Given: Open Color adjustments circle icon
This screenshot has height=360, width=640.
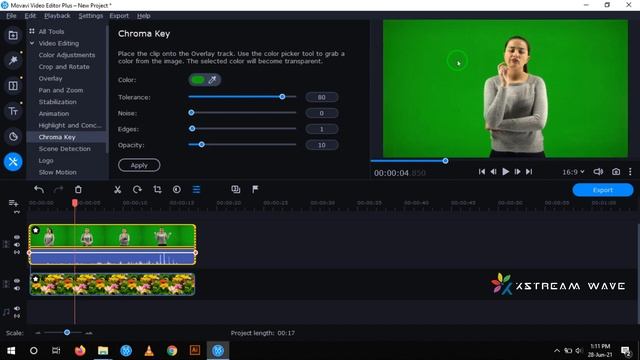Looking at the screenshot, I should [x=177, y=189].
